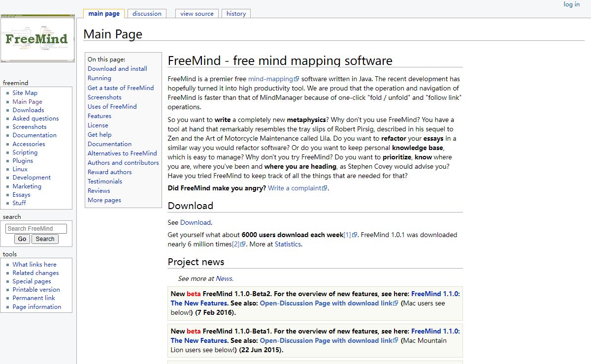The image size is (591, 364).
Task: Open Plugins sidebar link
Action: (x=23, y=161)
